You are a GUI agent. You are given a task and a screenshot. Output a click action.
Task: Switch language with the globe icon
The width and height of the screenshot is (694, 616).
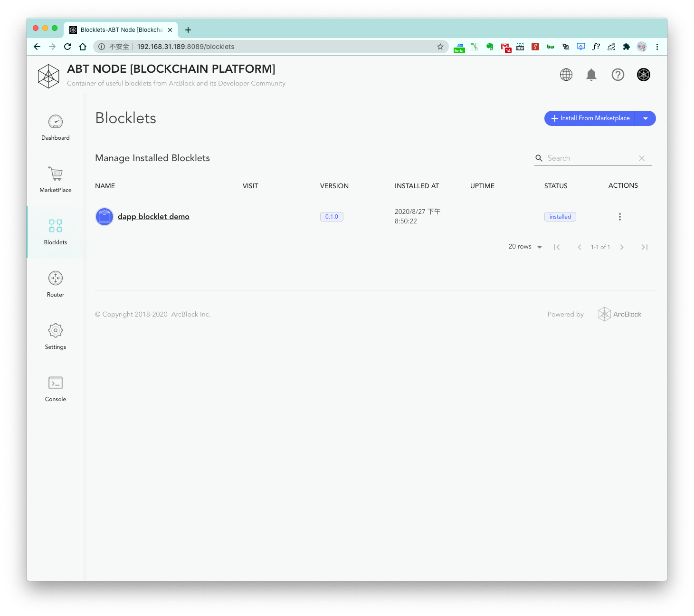point(566,75)
